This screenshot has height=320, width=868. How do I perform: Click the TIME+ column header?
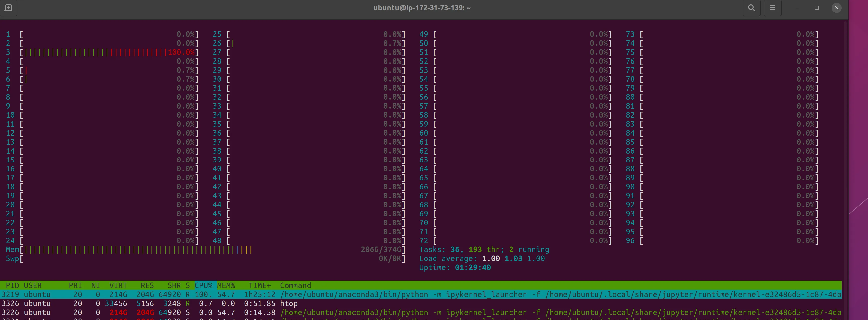[x=260, y=285]
